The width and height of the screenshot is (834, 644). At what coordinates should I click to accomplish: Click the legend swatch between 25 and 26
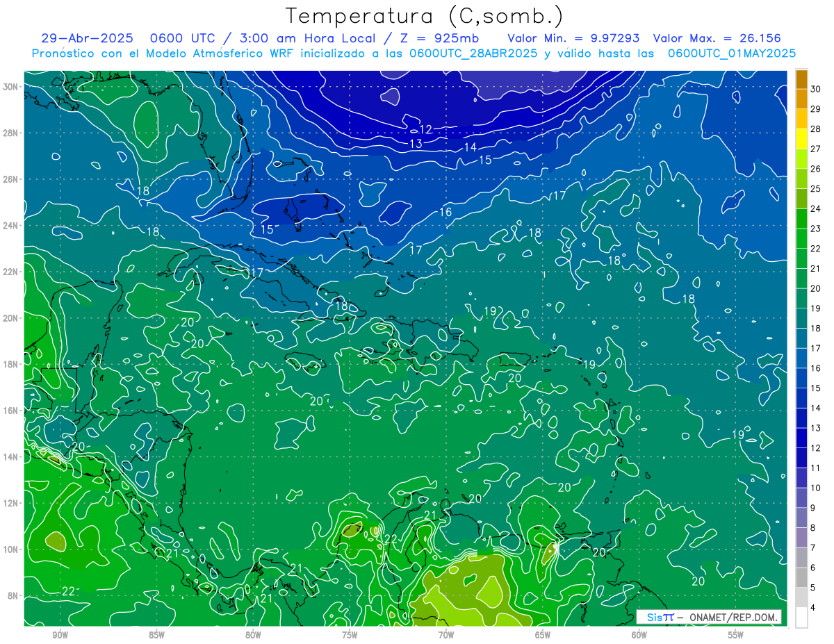click(x=801, y=179)
